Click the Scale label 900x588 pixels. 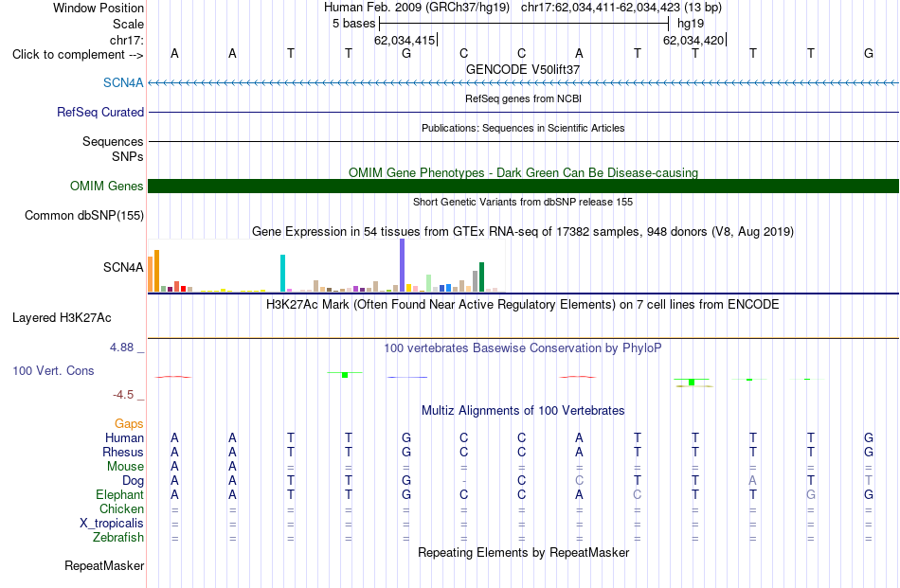point(128,24)
